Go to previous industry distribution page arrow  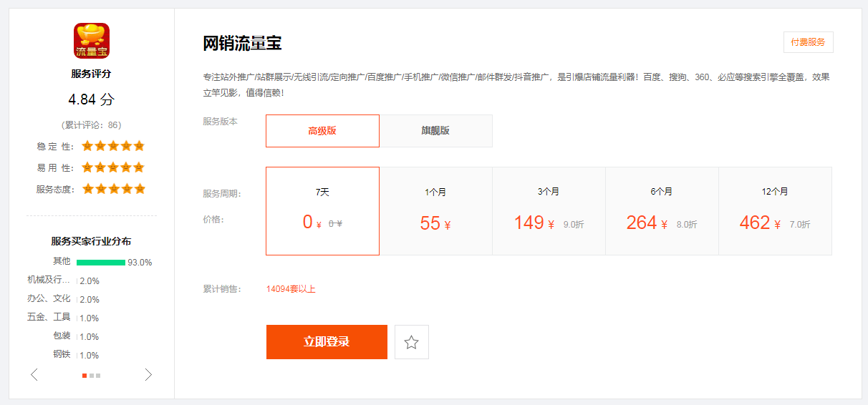tap(34, 374)
